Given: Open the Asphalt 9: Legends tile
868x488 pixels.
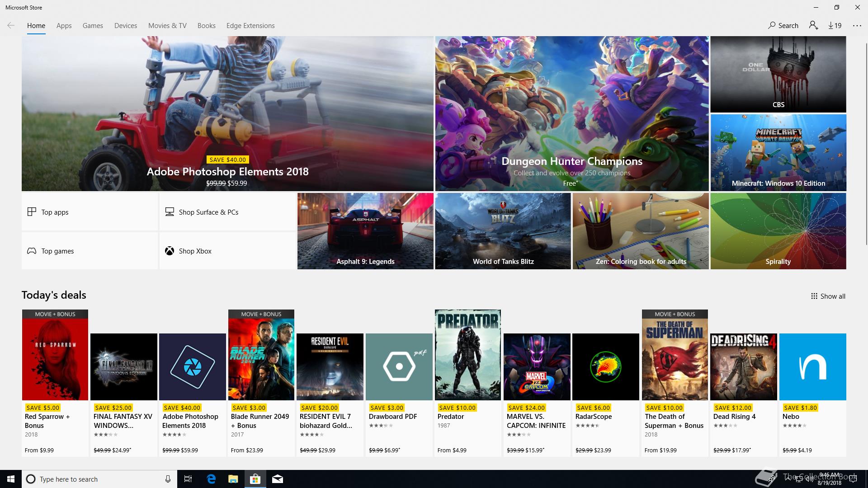Looking at the screenshot, I should (365, 231).
